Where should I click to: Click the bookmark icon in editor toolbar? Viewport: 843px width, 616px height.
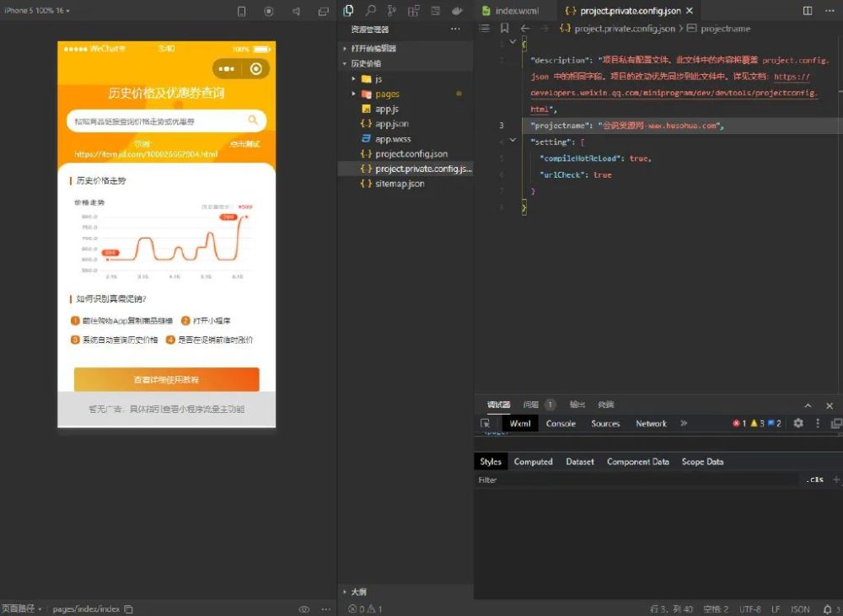click(504, 28)
